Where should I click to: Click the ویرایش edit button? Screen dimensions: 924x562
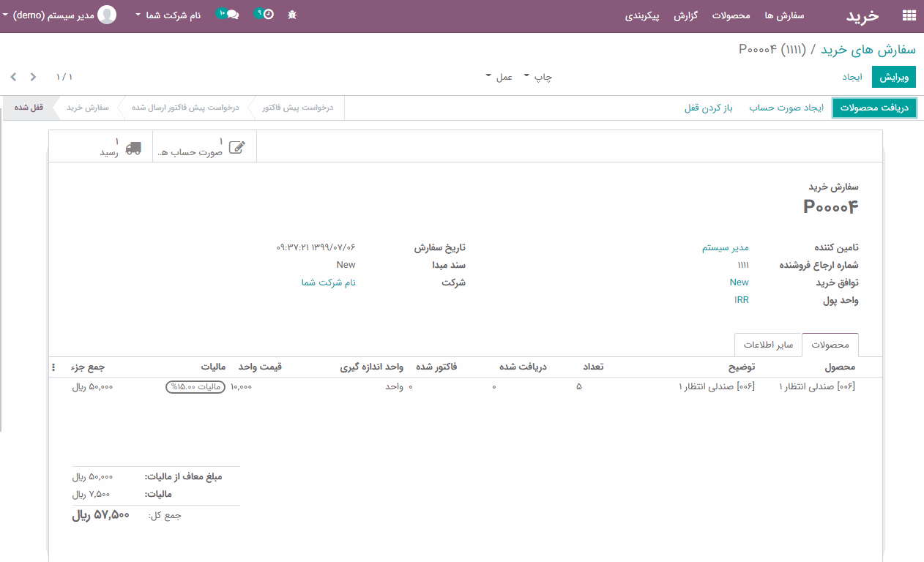[x=894, y=76]
